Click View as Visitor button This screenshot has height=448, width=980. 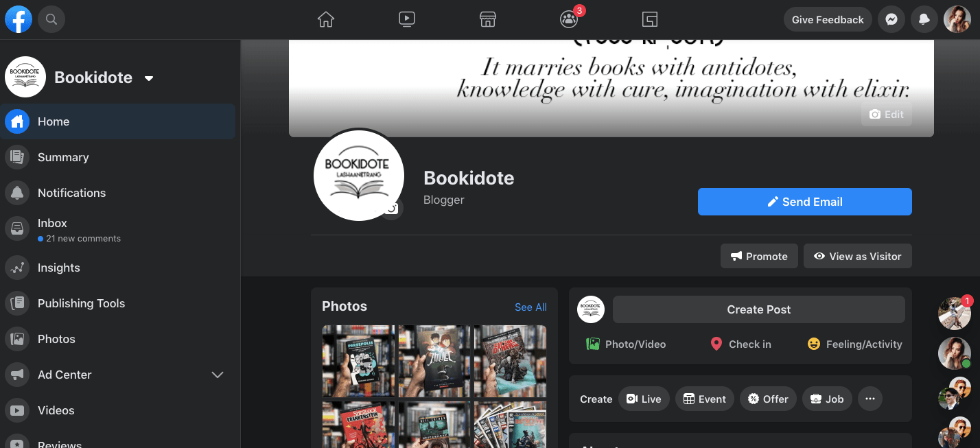pos(857,256)
